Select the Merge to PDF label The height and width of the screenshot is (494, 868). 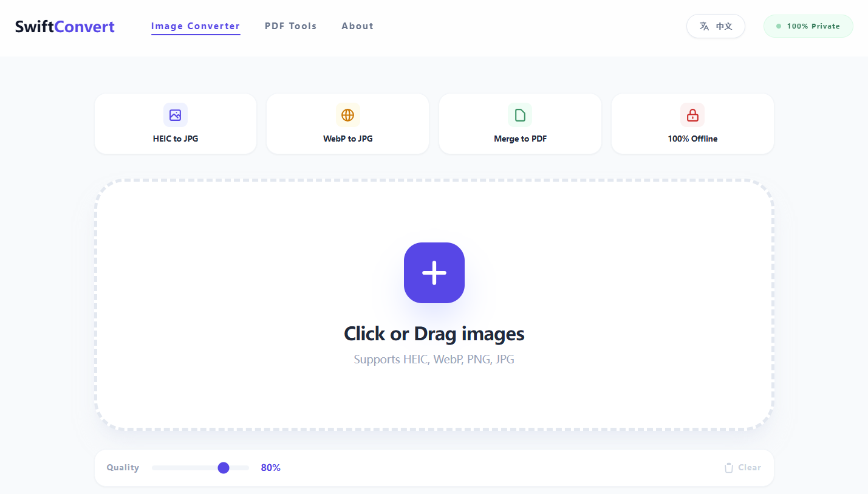tap(521, 139)
